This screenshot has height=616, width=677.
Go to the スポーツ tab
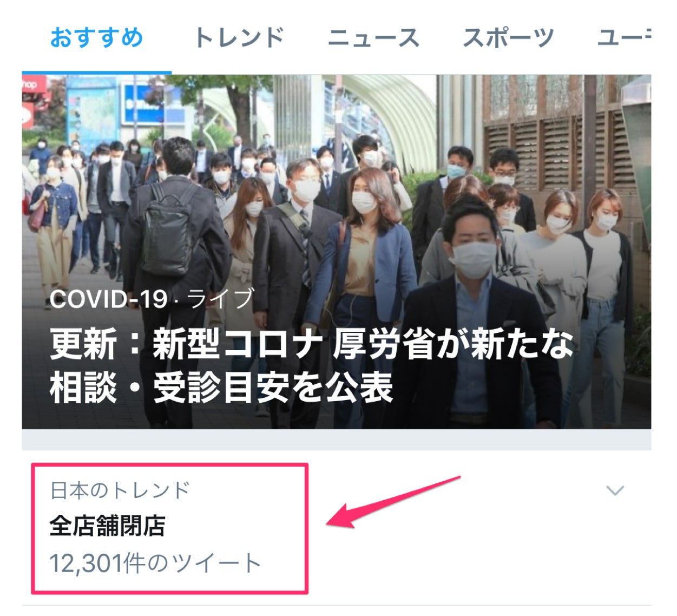tap(508, 38)
